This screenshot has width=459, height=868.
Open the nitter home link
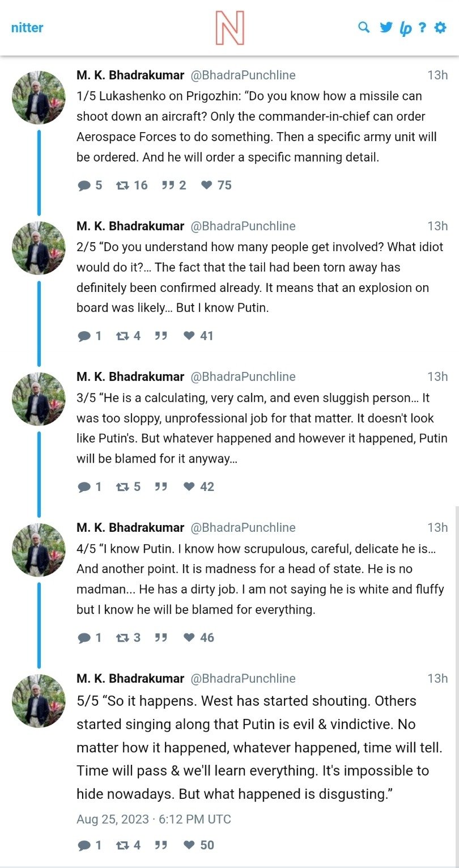click(x=27, y=27)
